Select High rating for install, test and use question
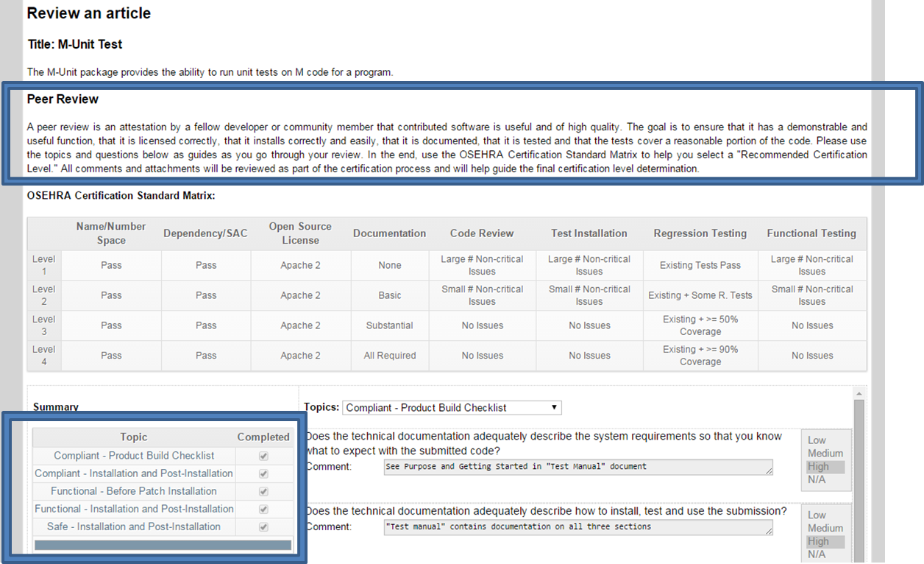The image size is (924, 564). pyautogui.click(x=818, y=541)
